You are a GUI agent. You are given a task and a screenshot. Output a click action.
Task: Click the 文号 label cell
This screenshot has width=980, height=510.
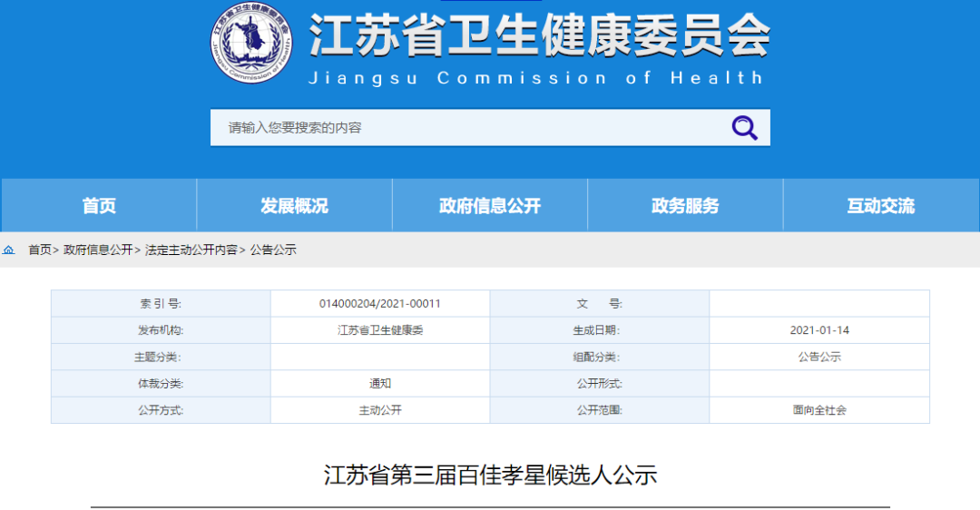pos(600,304)
